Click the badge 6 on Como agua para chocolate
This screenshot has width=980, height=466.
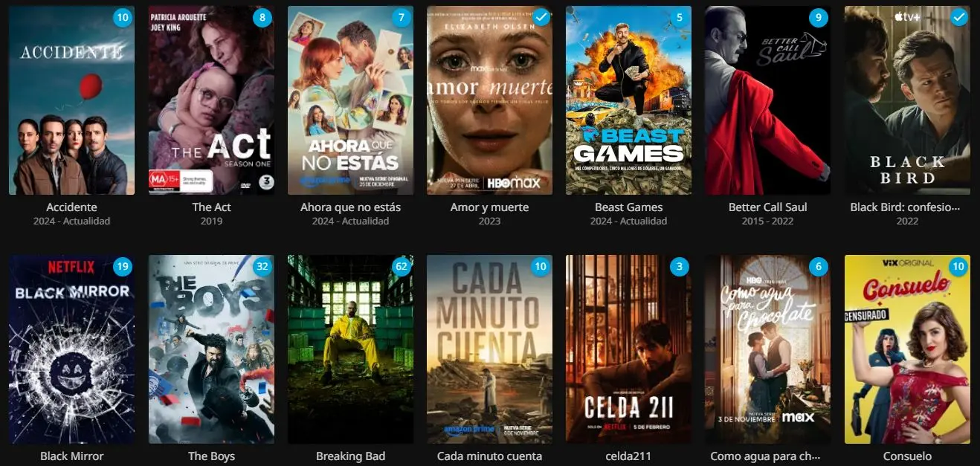click(x=819, y=266)
